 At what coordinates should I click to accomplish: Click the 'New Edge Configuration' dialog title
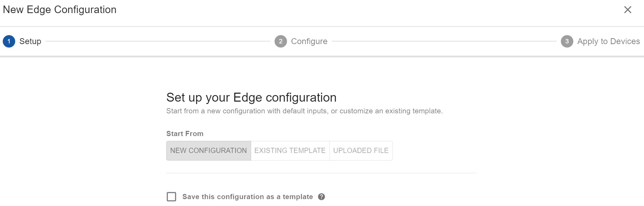click(x=60, y=10)
